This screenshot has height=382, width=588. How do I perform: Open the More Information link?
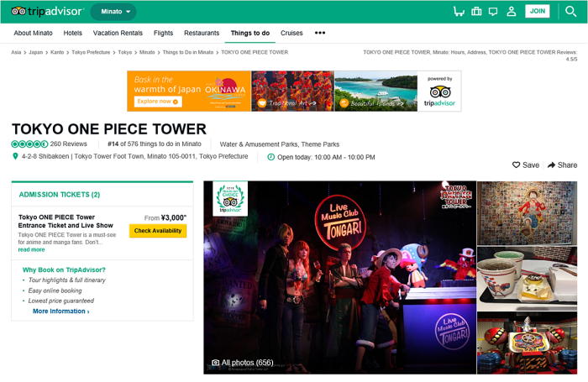point(60,311)
